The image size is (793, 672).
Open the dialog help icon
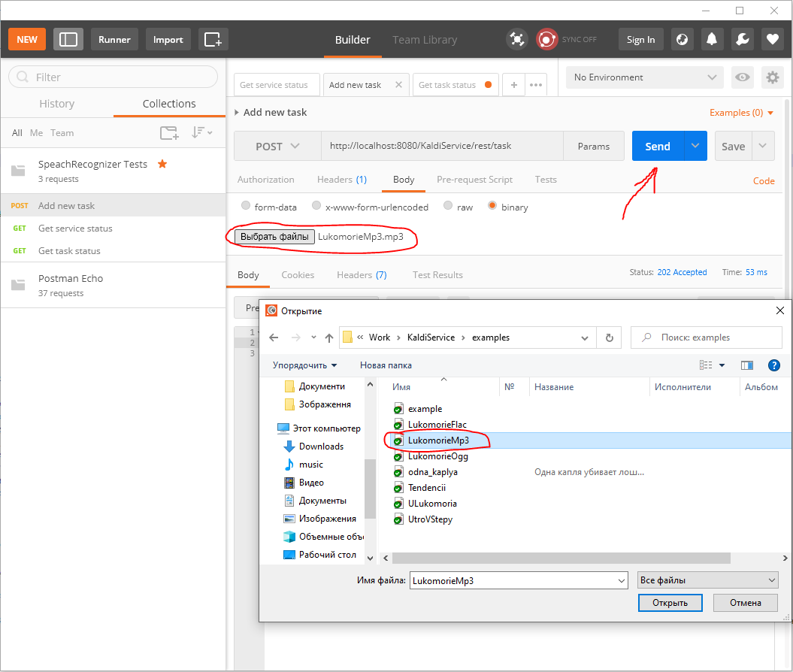(773, 365)
